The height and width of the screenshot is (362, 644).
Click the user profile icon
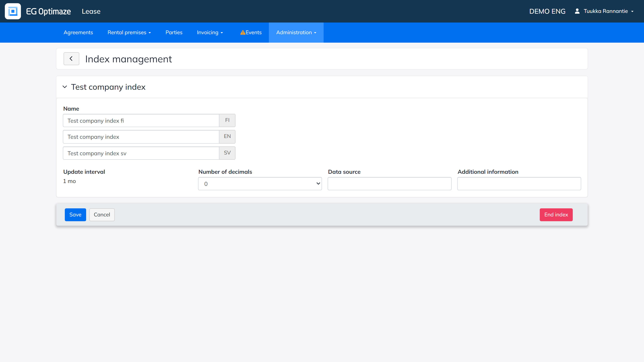(x=577, y=11)
